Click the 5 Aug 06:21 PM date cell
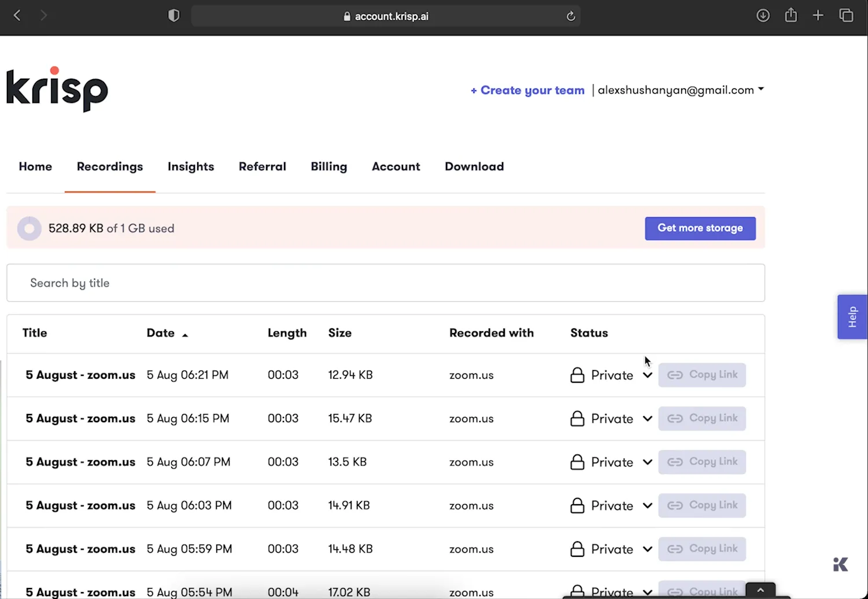The height and width of the screenshot is (599, 868). pyautogui.click(x=187, y=375)
